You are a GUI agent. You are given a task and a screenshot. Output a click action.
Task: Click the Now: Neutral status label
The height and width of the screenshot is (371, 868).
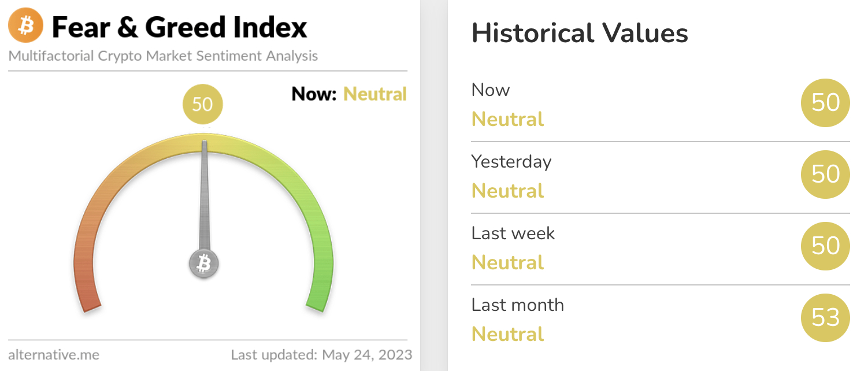click(350, 94)
